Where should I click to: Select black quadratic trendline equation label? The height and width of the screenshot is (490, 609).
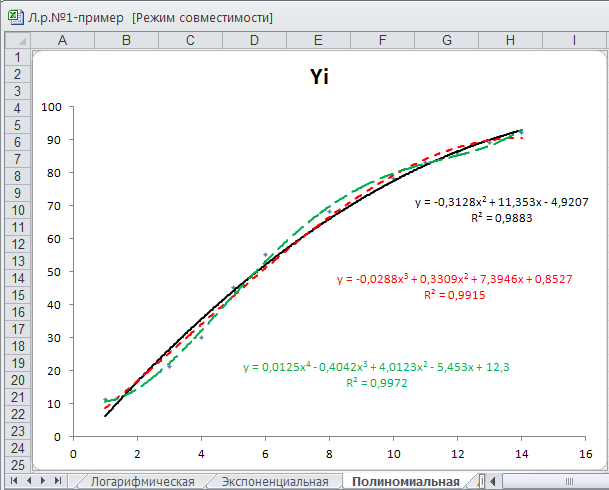click(501, 202)
